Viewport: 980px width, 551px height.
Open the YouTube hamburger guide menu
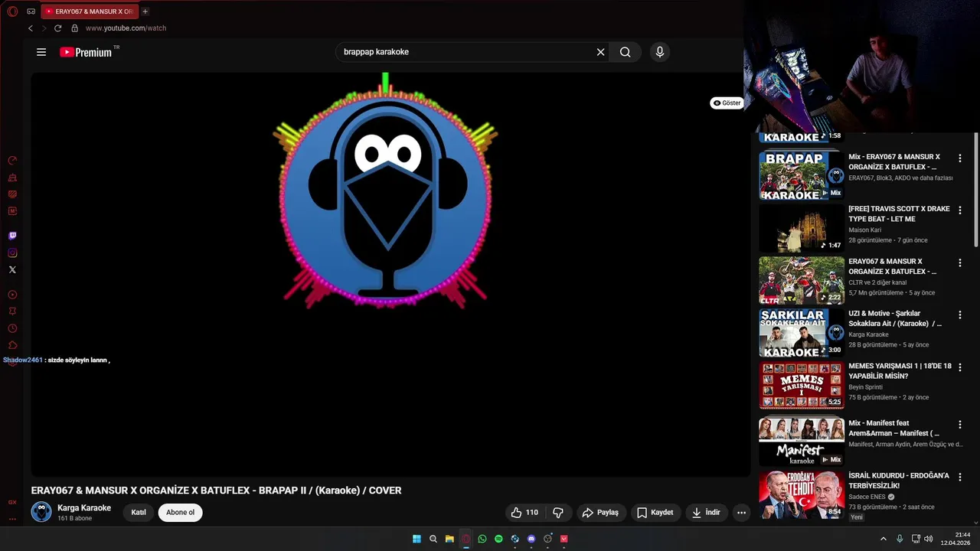[x=41, y=52]
